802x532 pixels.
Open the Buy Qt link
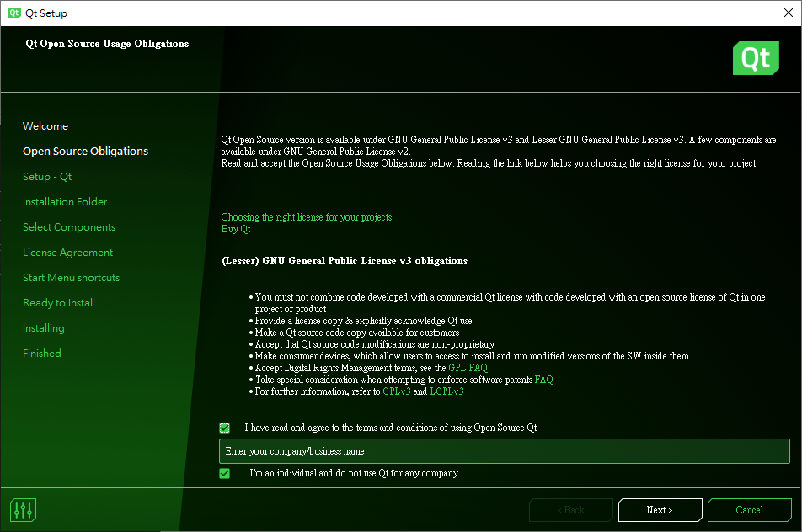coord(236,229)
